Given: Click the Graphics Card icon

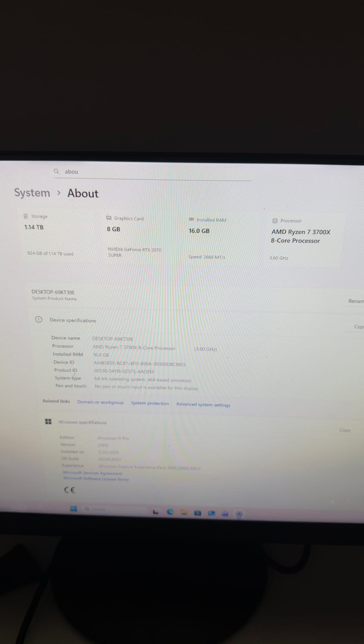Looking at the screenshot, I should [x=109, y=218].
